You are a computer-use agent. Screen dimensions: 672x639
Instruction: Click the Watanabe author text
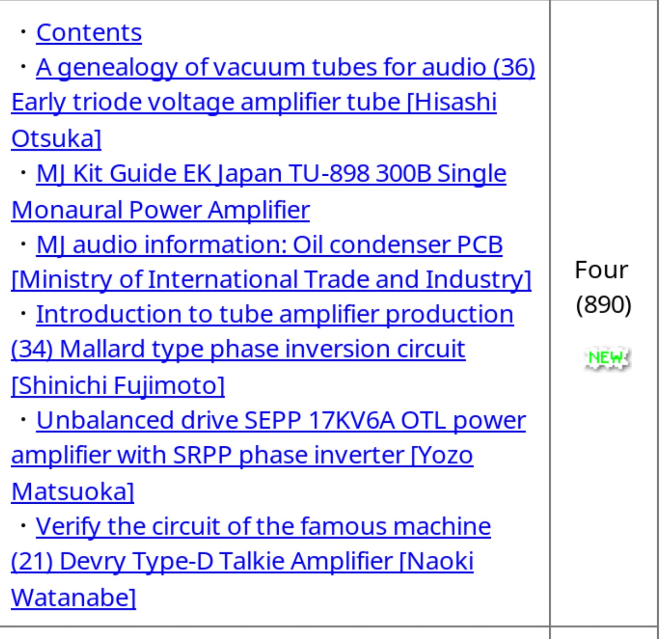pyautogui.click(x=74, y=598)
